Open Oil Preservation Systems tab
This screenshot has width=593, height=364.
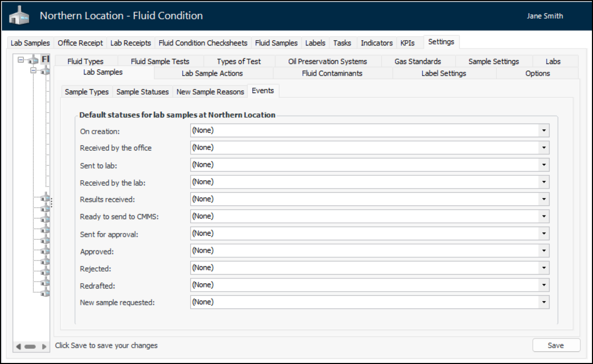(x=328, y=61)
